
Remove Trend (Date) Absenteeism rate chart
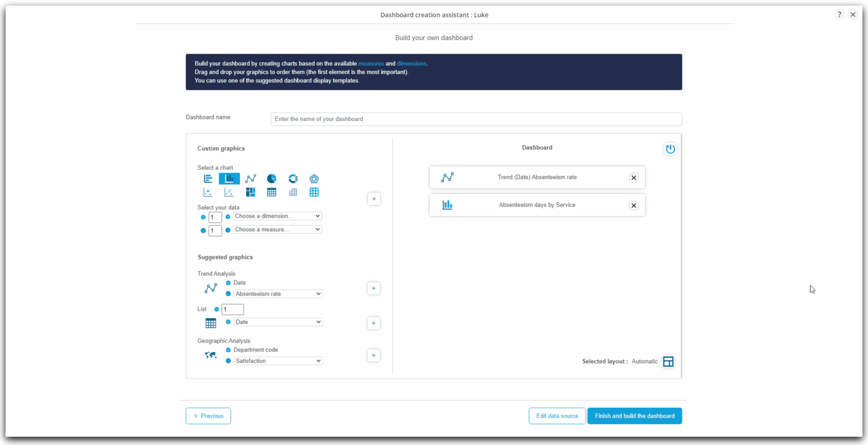pos(634,178)
